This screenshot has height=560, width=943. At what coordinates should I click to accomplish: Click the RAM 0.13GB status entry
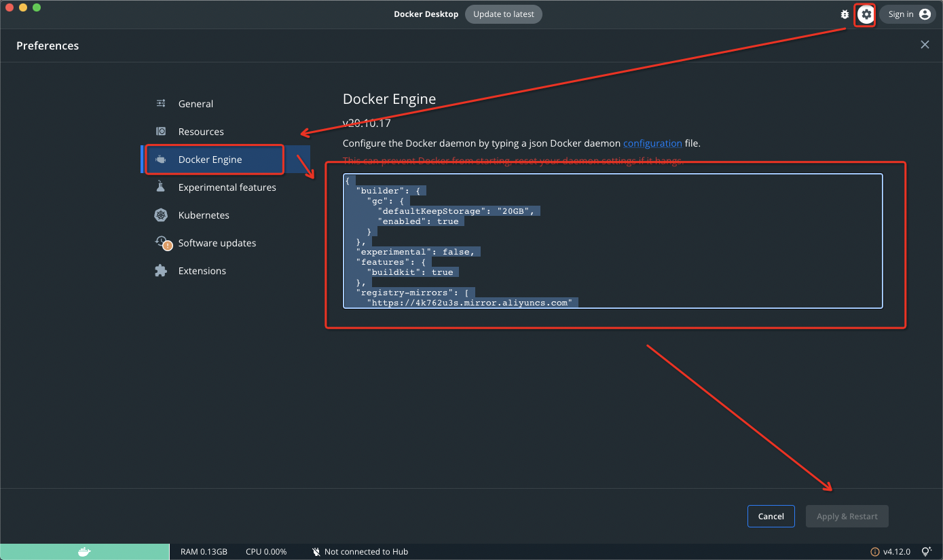[x=204, y=552]
